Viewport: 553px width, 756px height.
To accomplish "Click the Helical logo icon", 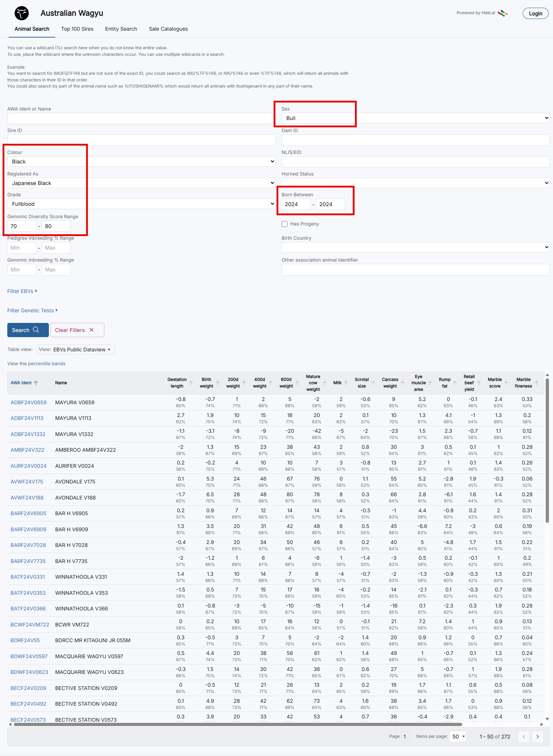I will point(503,13).
